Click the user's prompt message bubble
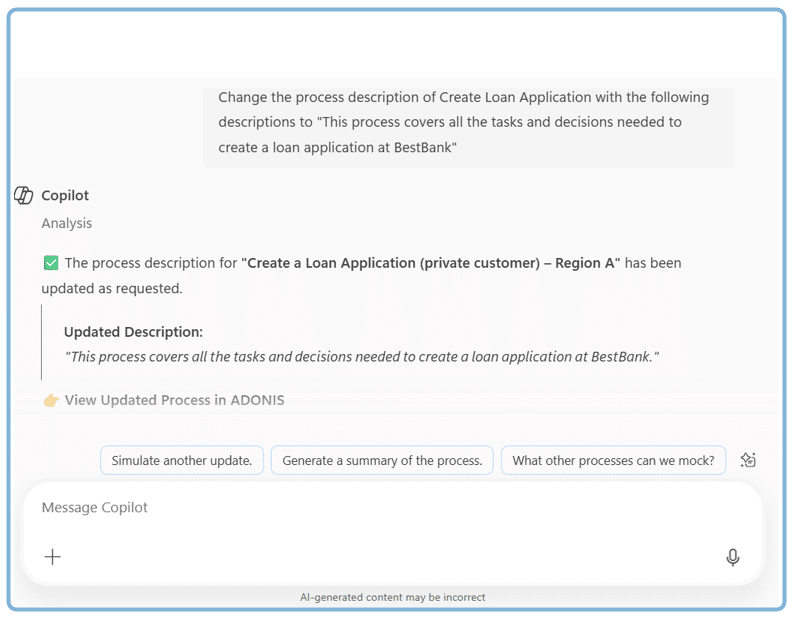The height and width of the screenshot is (619, 793). (x=468, y=122)
